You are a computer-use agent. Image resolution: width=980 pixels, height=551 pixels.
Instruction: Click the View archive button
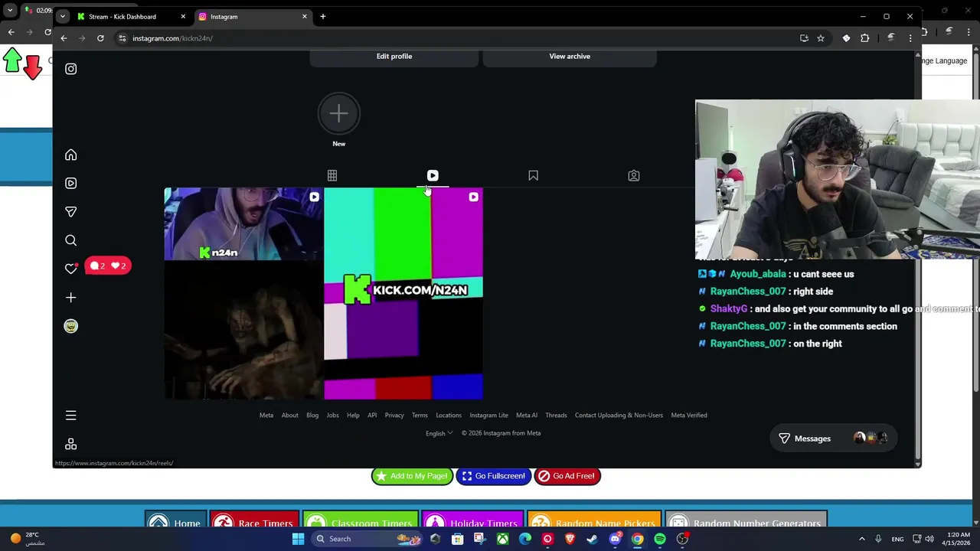point(570,57)
